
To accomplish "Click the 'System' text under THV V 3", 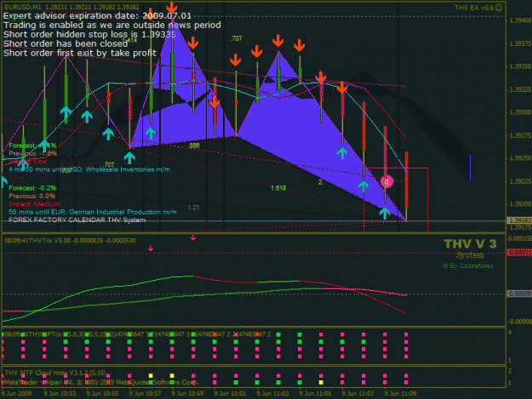I will pyautogui.click(x=470, y=255).
